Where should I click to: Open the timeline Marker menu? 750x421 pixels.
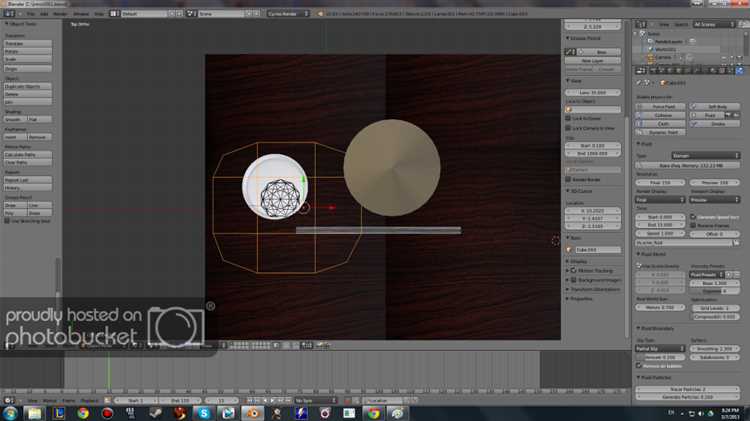coord(50,400)
